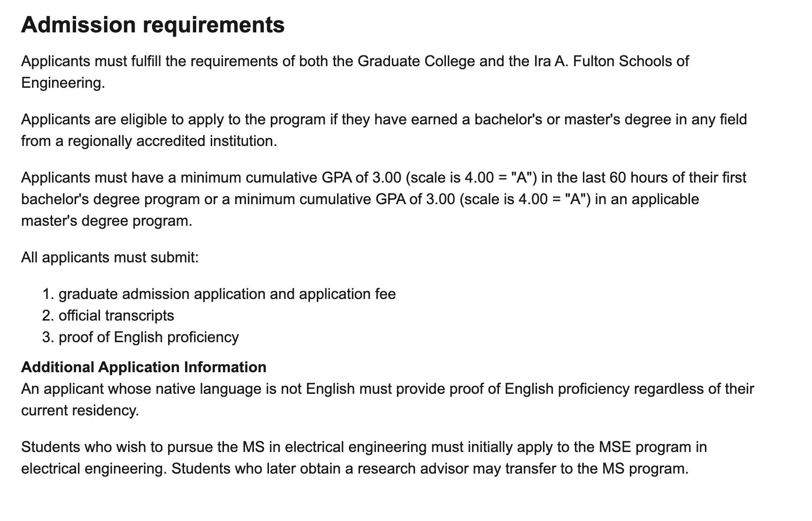Click the word "Engineering." ending the first paragraph
This screenshot has width=812, height=521.
pos(63,83)
